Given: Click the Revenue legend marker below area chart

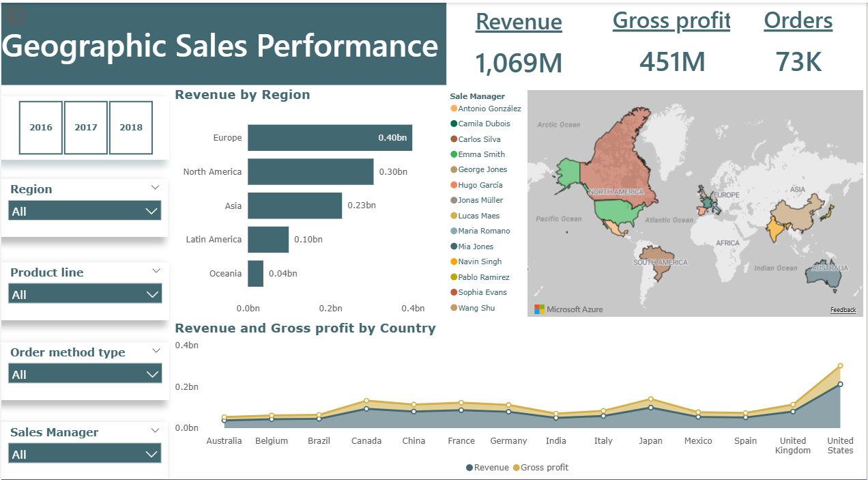Looking at the screenshot, I should click(x=469, y=468).
